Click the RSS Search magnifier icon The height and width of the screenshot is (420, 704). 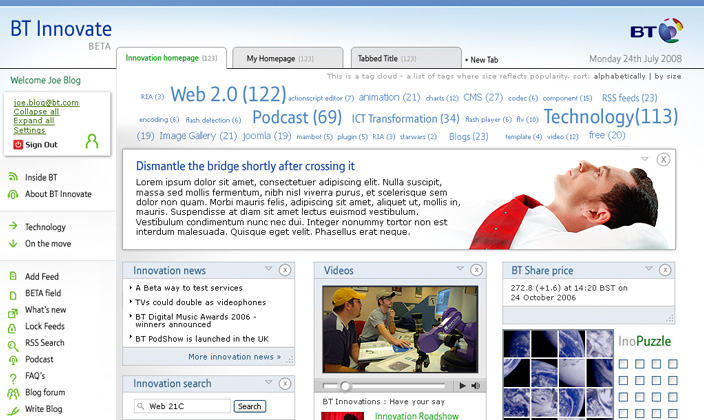[x=13, y=345]
